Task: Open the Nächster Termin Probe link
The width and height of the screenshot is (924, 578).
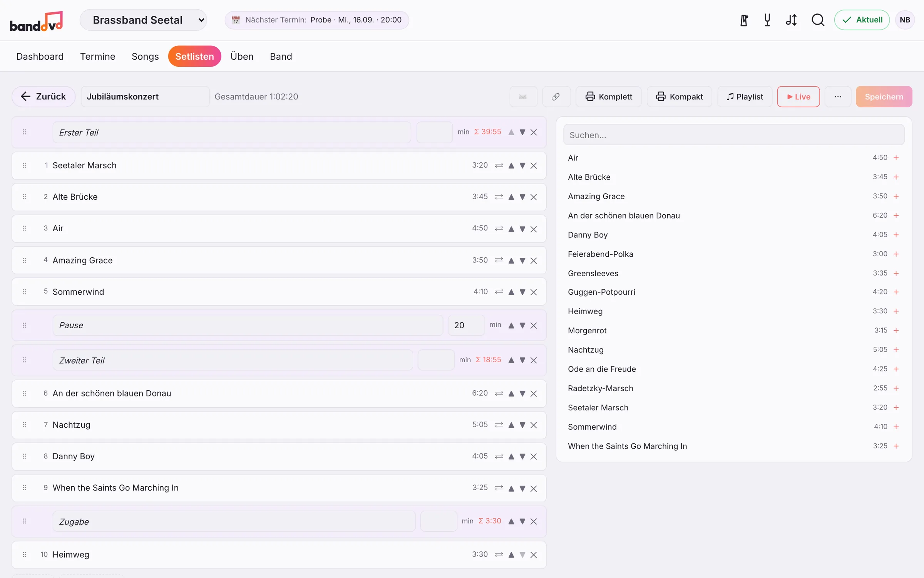Action: click(317, 20)
